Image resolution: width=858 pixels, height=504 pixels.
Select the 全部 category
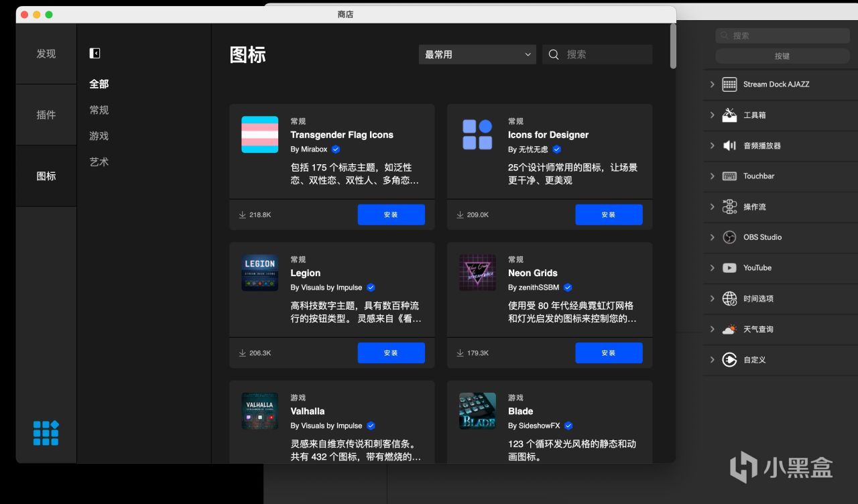[99, 84]
